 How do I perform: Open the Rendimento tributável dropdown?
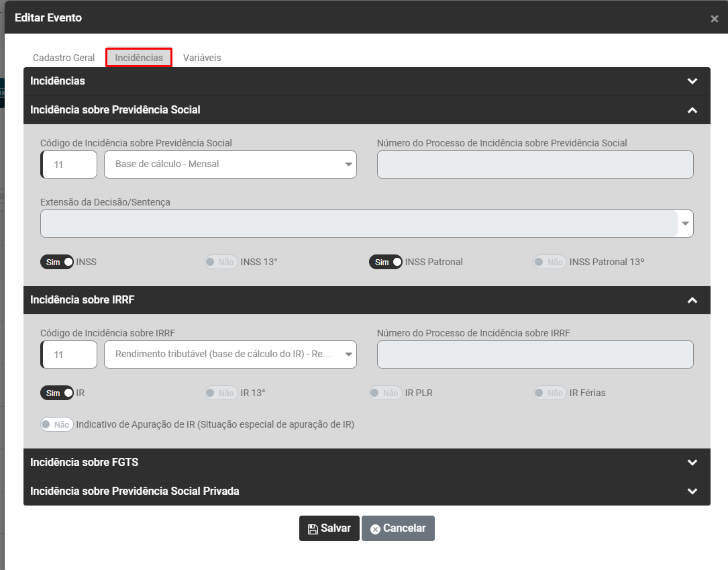point(230,354)
